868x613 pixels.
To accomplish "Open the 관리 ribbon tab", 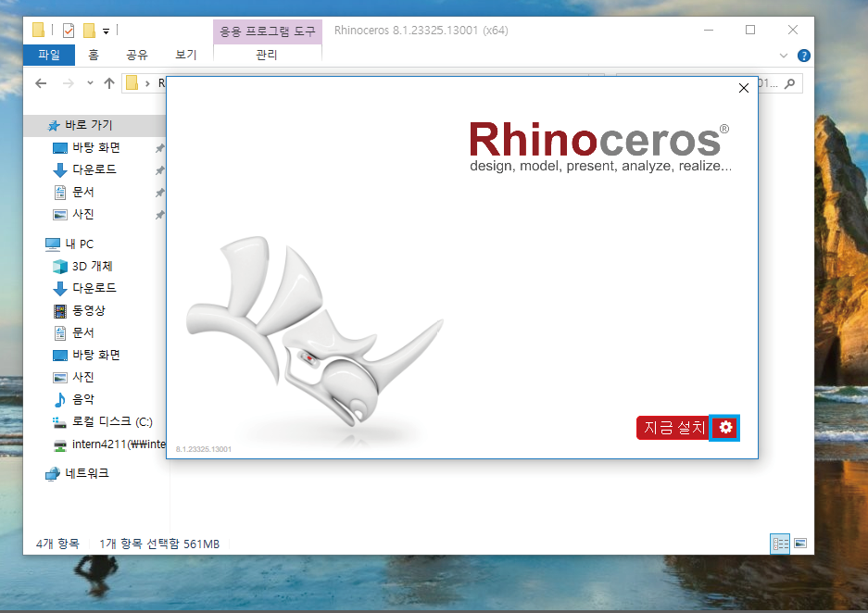I will (267, 55).
